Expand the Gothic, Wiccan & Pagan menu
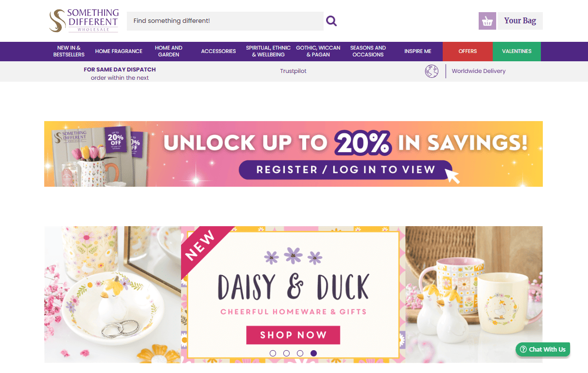Image resolution: width=588 pixels, height=373 pixels. (x=318, y=51)
